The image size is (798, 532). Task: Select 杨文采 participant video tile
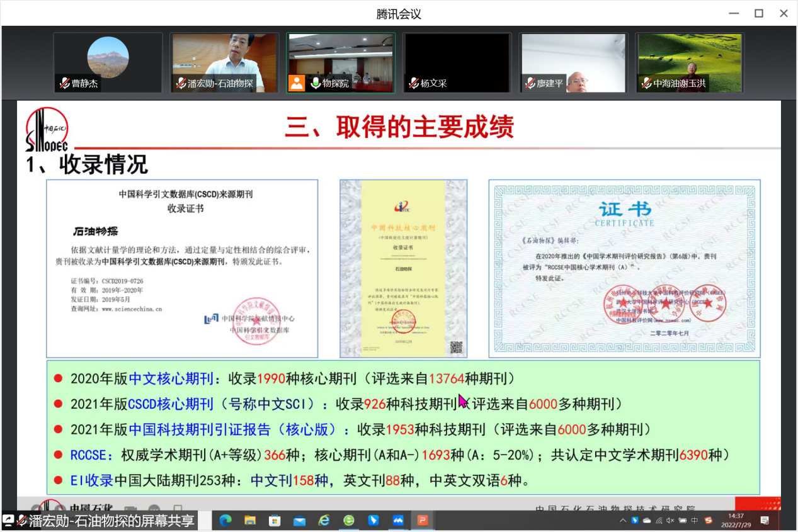point(457,63)
